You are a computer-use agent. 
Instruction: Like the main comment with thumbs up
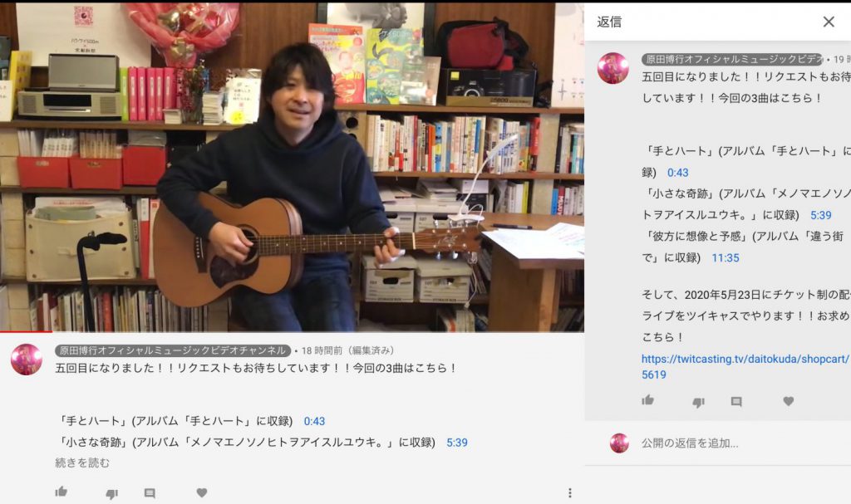click(x=61, y=492)
